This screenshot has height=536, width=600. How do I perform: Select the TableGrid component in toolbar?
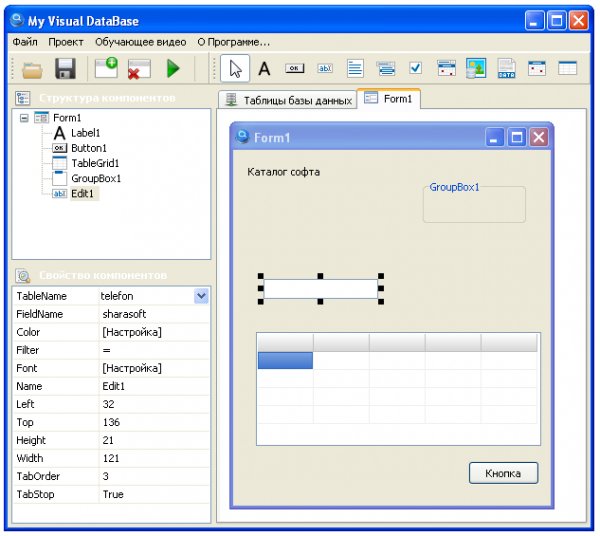pyautogui.click(x=567, y=68)
